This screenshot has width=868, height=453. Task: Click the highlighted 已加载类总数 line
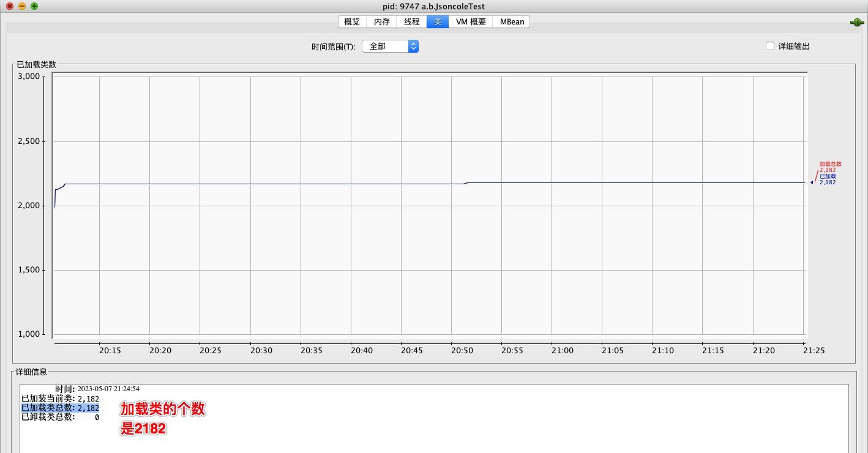[x=60, y=408]
